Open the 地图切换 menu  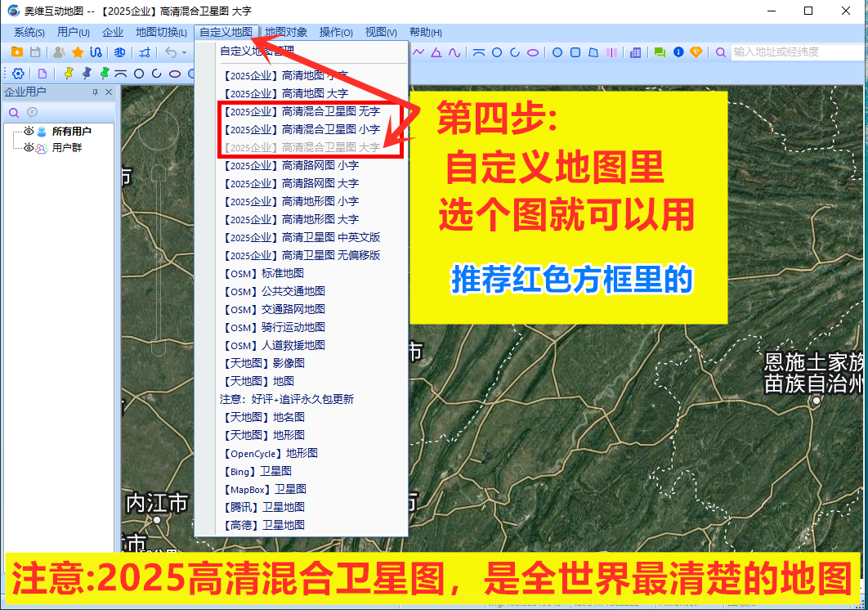coord(160,32)
